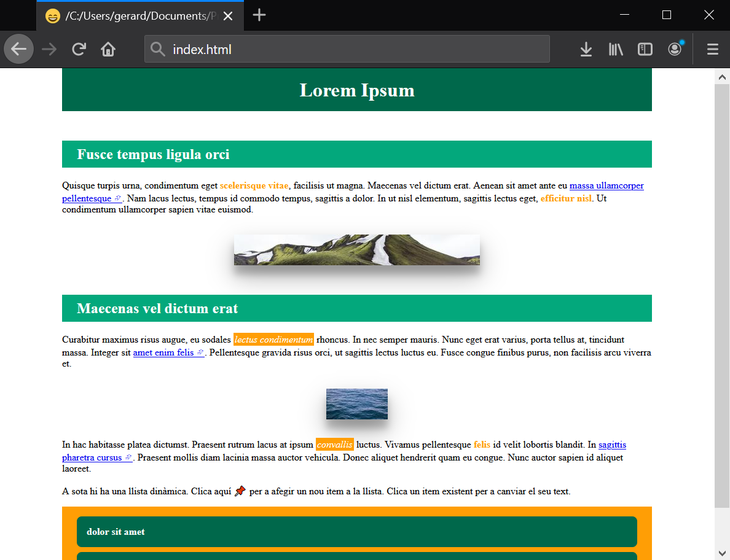Click the red pushpin to add item

(x=240, y=491)
